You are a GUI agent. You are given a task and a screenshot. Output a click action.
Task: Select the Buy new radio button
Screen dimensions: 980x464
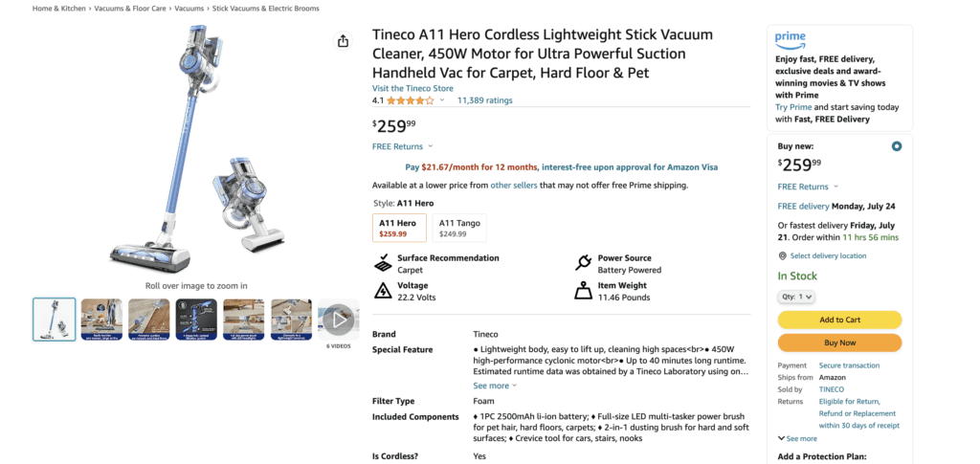pyautogui.click(x=896, y=146)
